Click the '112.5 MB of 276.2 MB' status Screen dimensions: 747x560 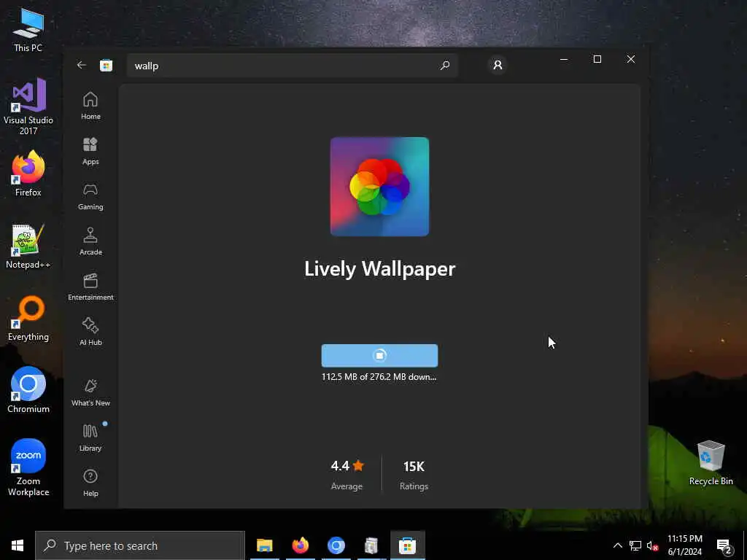[x=379, y=377]
